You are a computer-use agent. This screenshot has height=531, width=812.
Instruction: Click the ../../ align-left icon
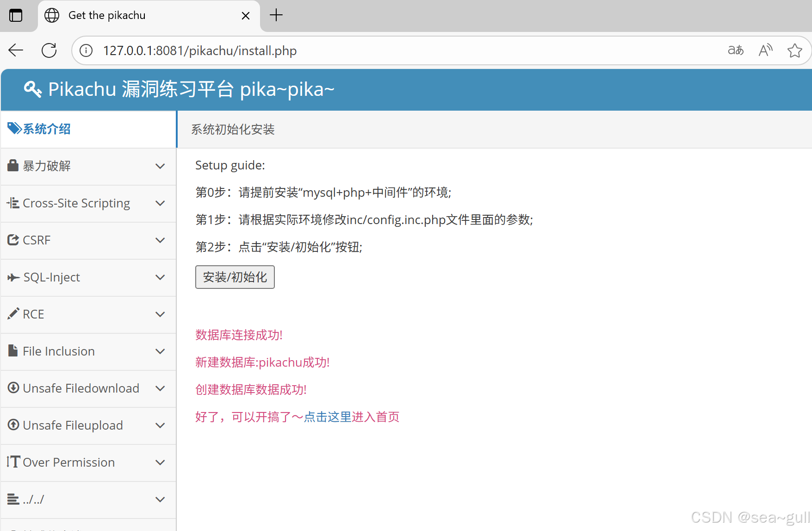pyautogui.click(x=13, y=499)
